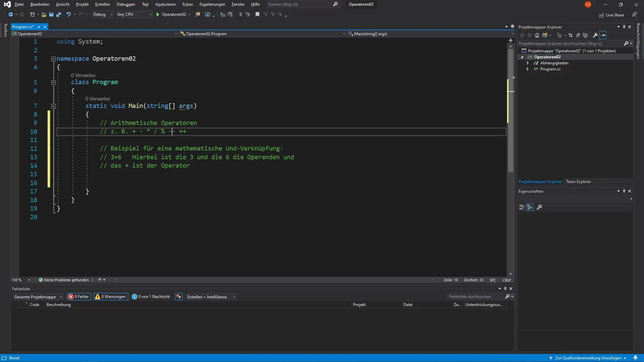Toggle a bookmark on current line
Viewport: 644px width, 362px height.
(x=257, y=14)
